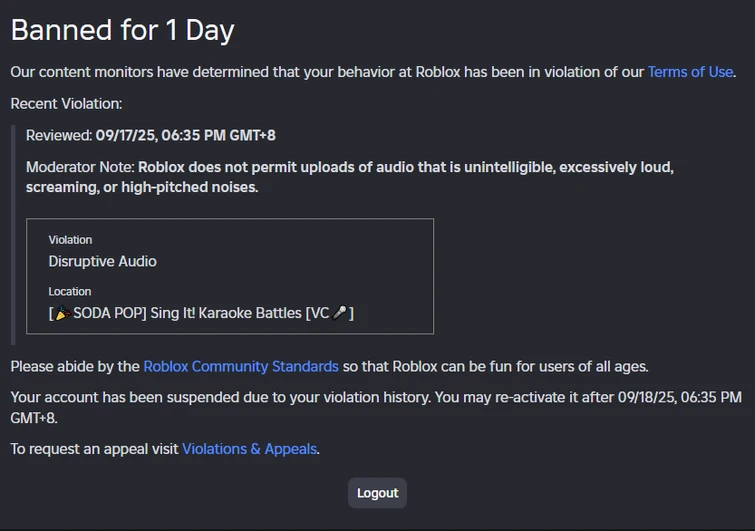The height and width of the screenshot is (531, 755).
Task: Click the Violation field label
Action: [70, 240]
